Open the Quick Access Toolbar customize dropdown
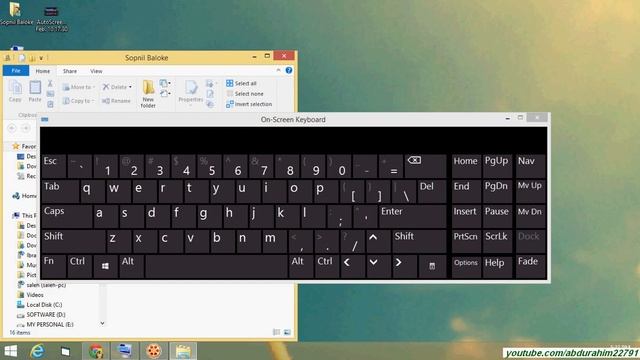This screenshot has width=640, height=360. coord(41,58)
